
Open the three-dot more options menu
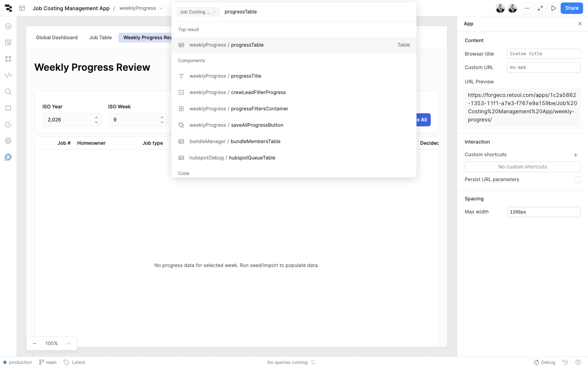tap(527, 8)
